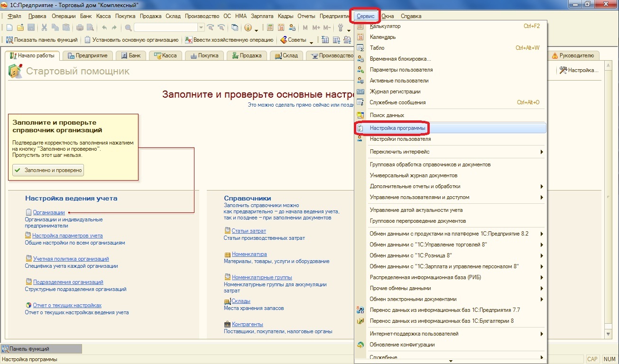This screenshot has height=364, width=619.
Task: Click the Find next icon
Action: [210, 27]
